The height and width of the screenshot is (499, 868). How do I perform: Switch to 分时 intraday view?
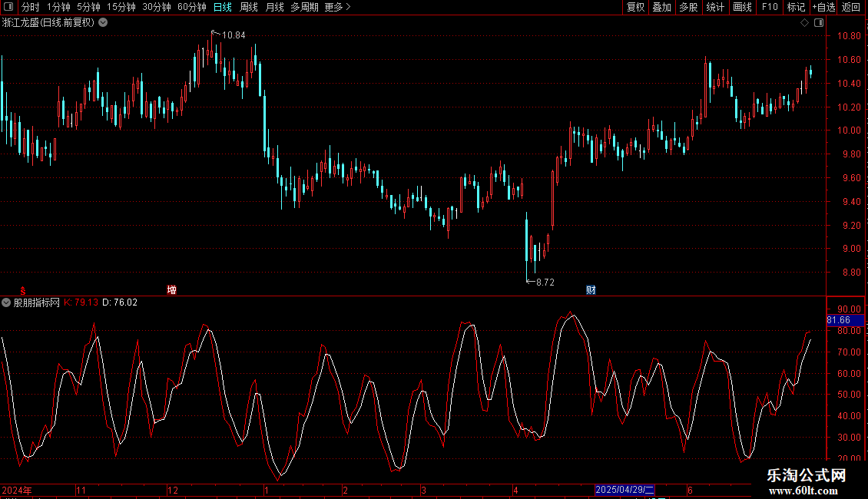click(30, 7)
